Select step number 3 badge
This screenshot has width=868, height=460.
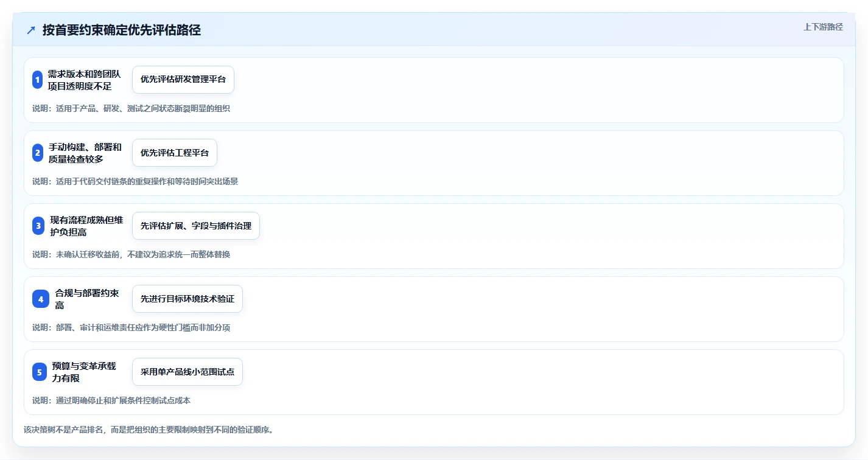38,226
